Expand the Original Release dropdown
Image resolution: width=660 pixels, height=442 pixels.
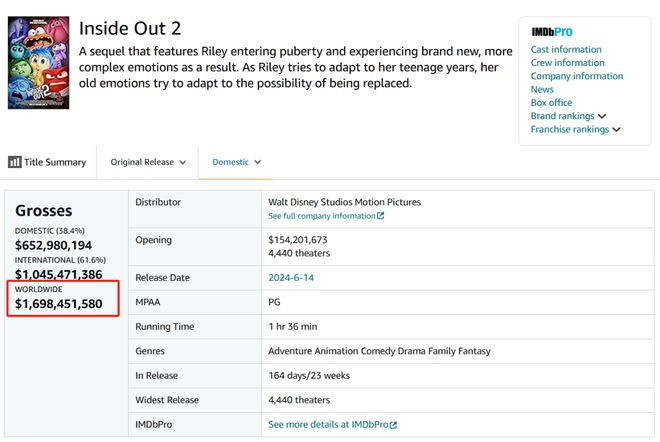tap(148, 162)
